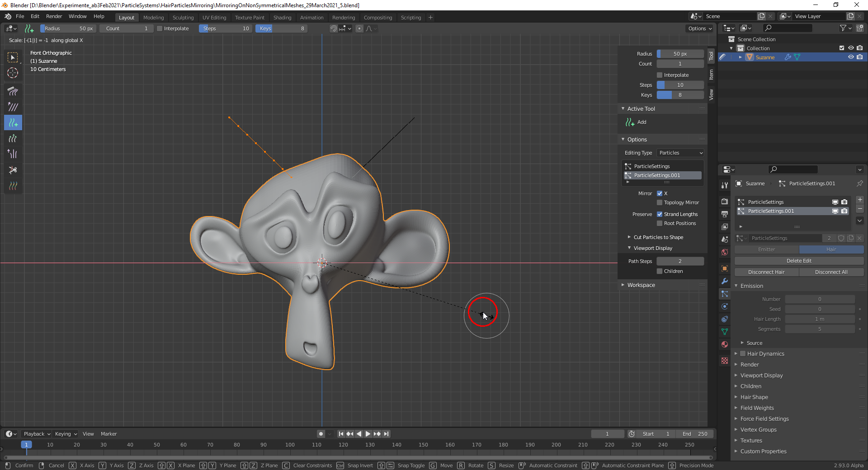868x470 pixels.
Task: Select the 3D cursor tool
Action: coord(13,73)
